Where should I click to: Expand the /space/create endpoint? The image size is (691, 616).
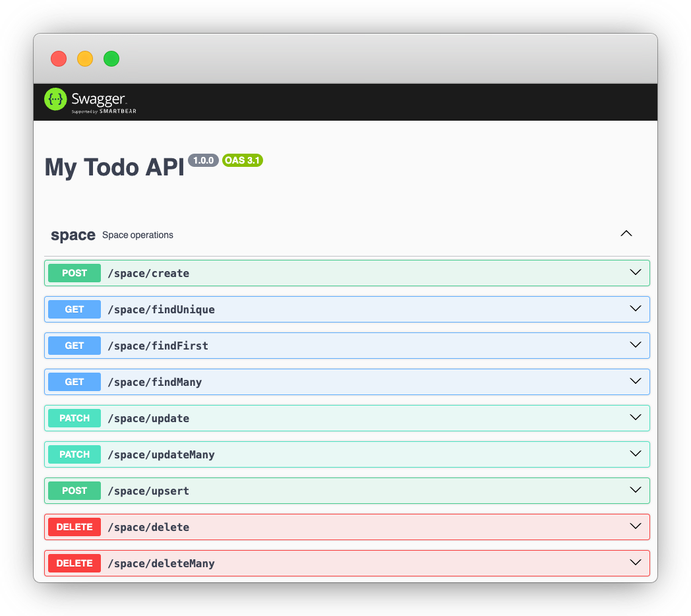(x=635, y=272)
